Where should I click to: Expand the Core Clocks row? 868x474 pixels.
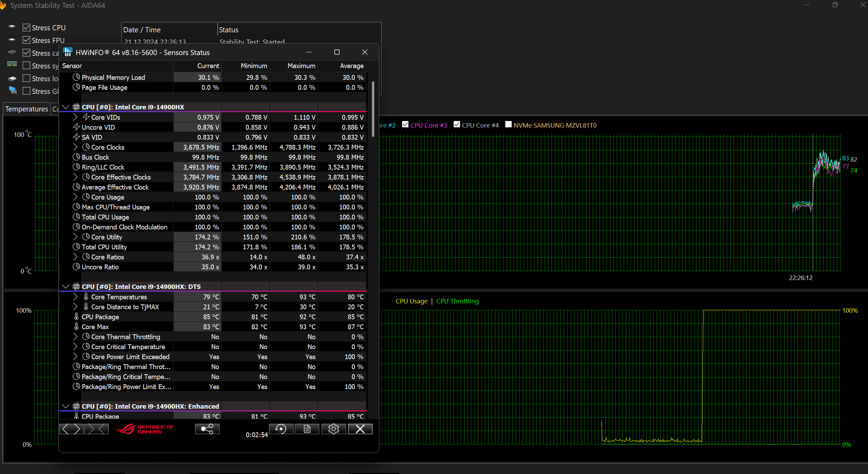[75, 147]
